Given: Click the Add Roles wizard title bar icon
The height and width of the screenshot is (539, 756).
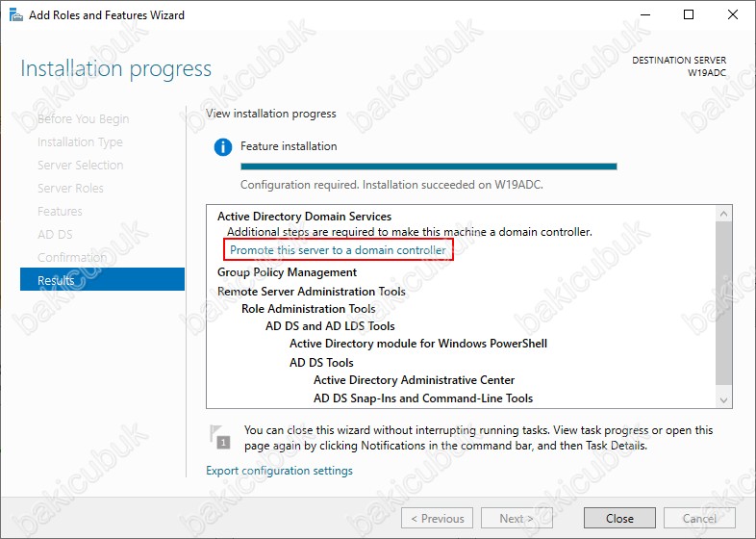Looking at the screenshot, I should 16,15.
